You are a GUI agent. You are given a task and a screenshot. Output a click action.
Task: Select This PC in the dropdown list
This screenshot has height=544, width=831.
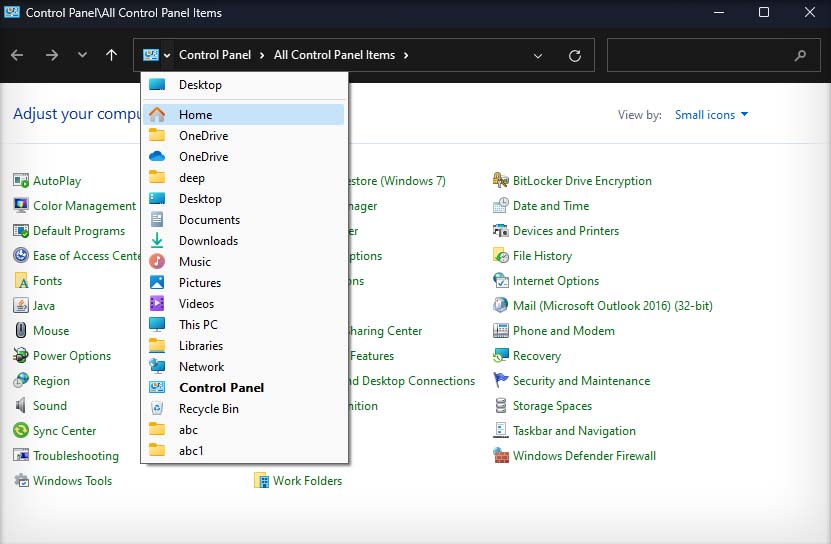point(244,324)
